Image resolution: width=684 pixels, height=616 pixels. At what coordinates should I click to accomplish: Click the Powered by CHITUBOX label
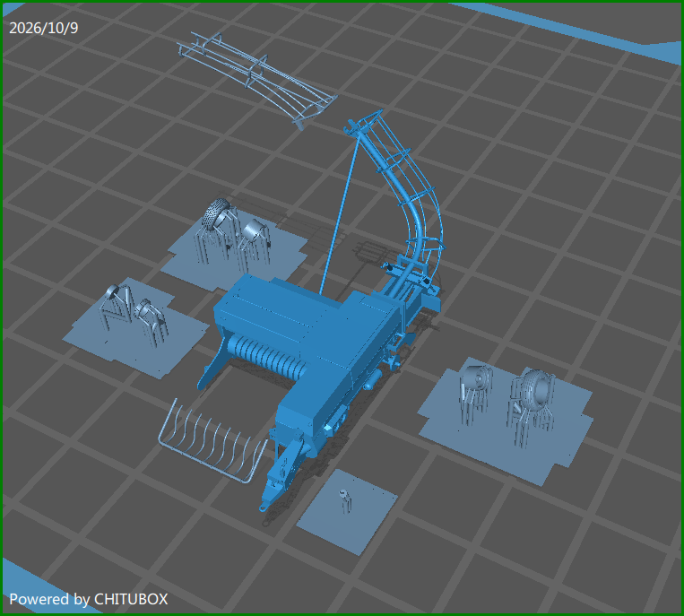[89, 599]
